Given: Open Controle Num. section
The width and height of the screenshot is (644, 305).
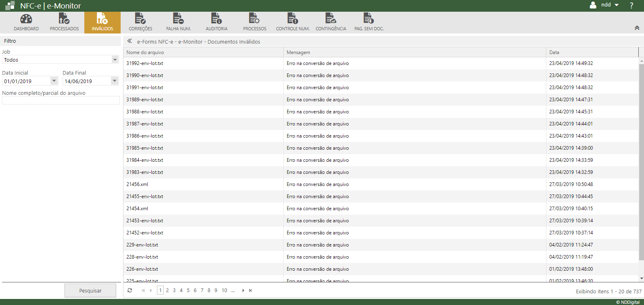Looking at the screenshot, I should point(293,23).
